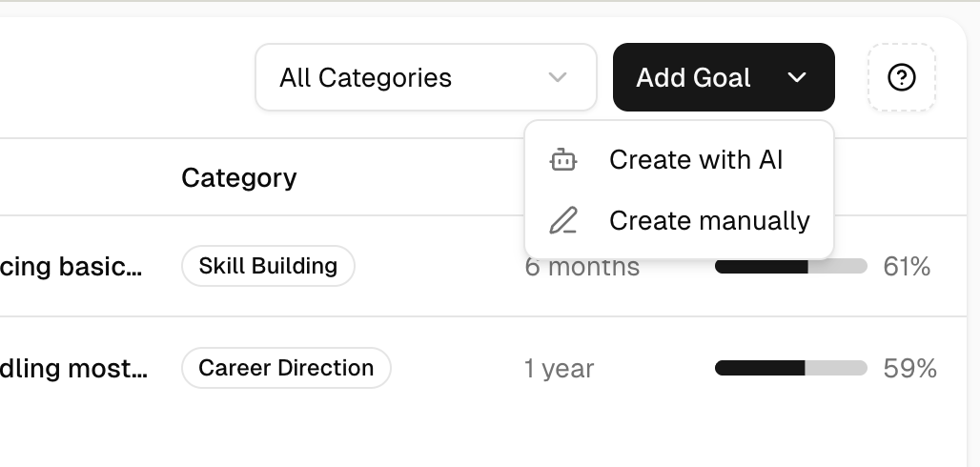Click the 61% percentage label
This screenshot has height=467, width=980.
tap(907, 267)
